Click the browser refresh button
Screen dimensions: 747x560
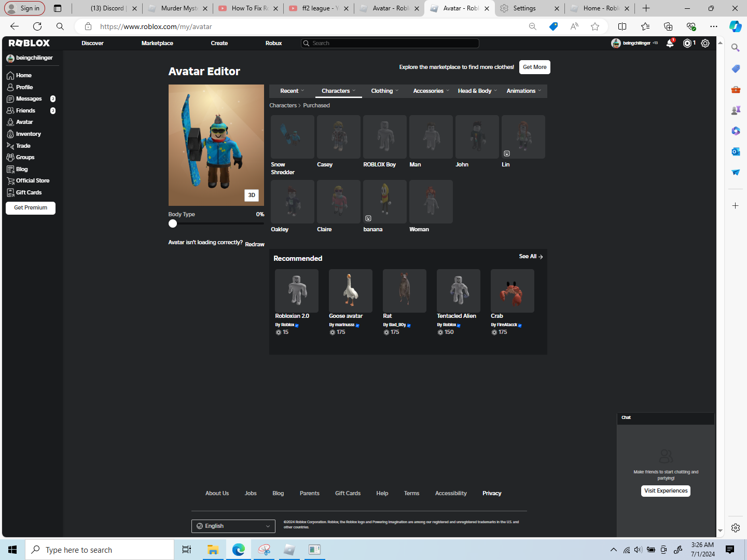tap(37, 26)
